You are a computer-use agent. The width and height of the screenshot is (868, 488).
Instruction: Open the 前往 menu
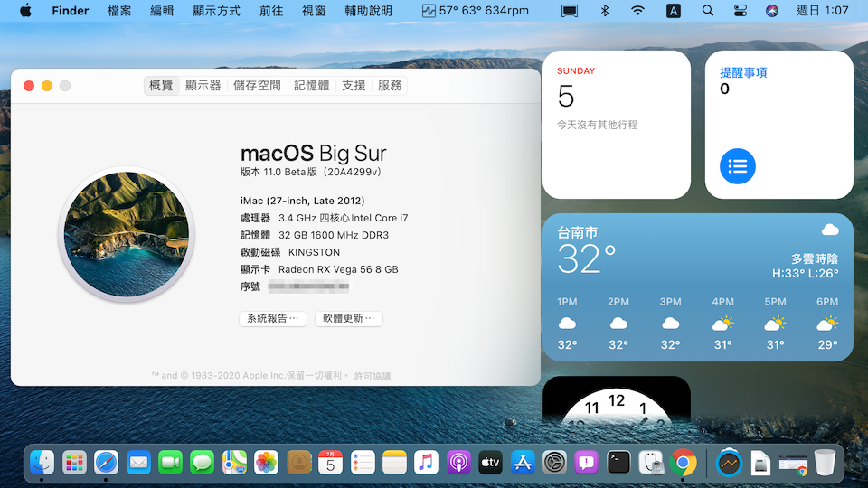(x=271, y=11)
